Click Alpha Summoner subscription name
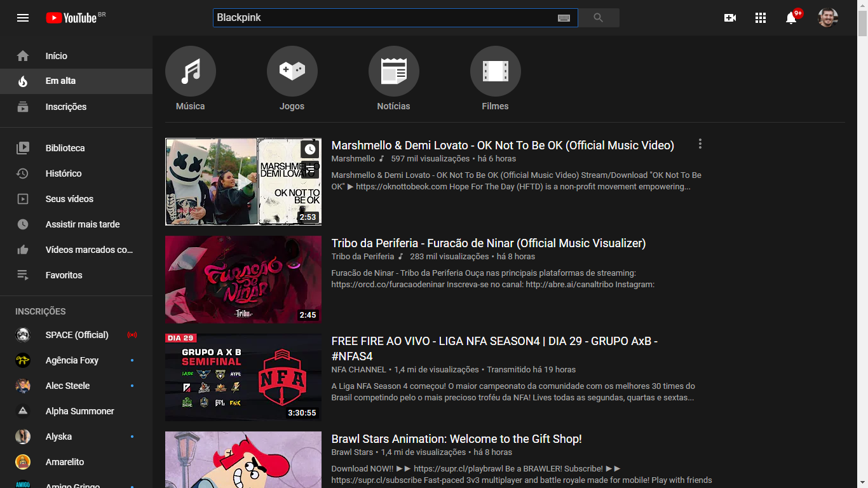The width and height of the screenshot is (868, 488). [80, 411]
